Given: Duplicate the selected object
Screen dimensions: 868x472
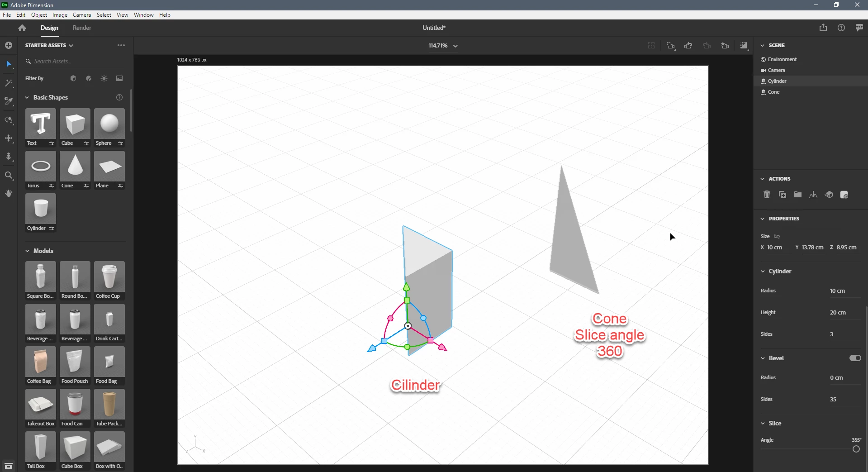Looking at the screenshot, I should coord(783,195).
